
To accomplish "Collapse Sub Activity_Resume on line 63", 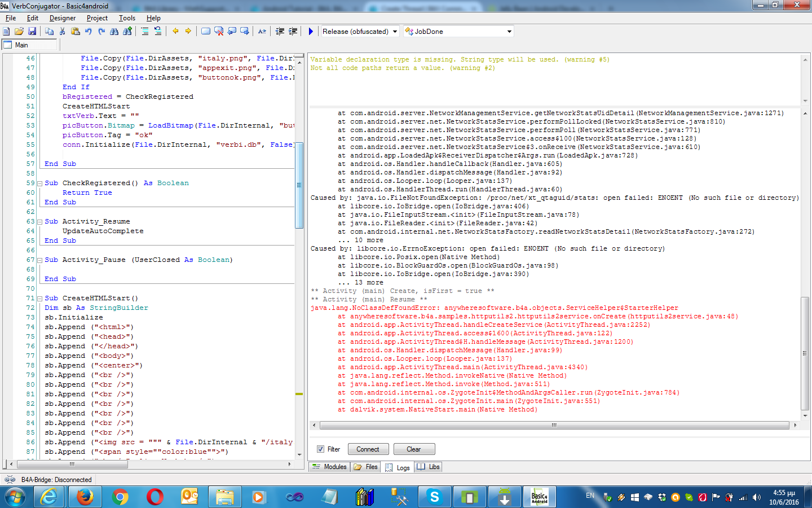I will click(x=40, y=222).
